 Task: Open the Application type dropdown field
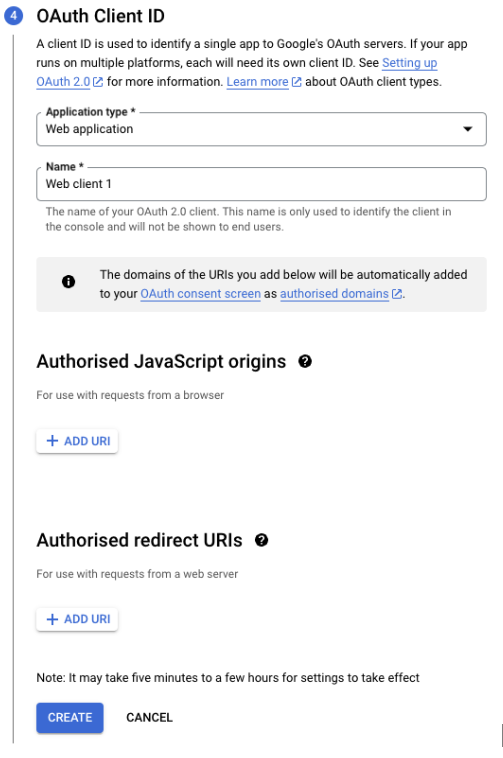pos(261,129)
